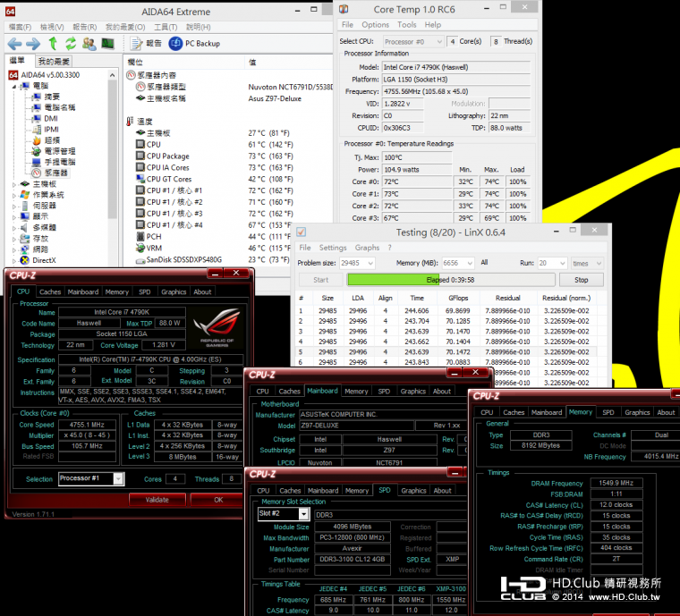Switch to the 我的最愛 favorites tab
Image resolution: width=680 pixels, height=616 pixels.
55,62
